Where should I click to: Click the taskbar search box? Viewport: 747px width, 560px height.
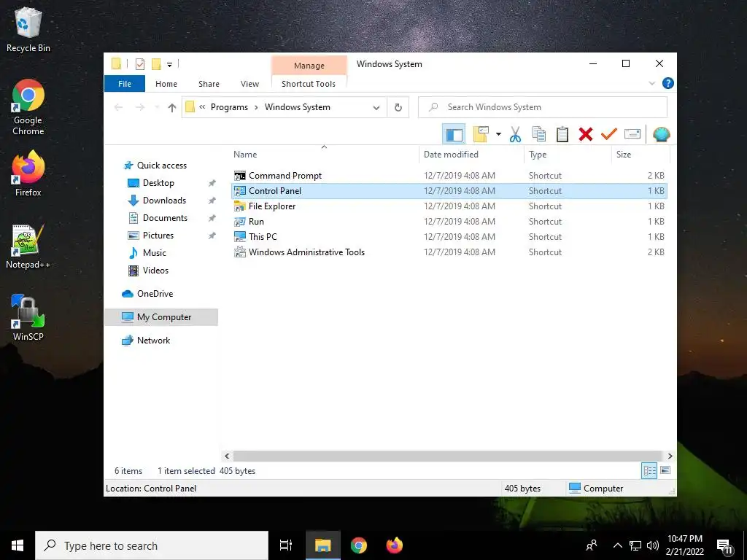(152, 545)
